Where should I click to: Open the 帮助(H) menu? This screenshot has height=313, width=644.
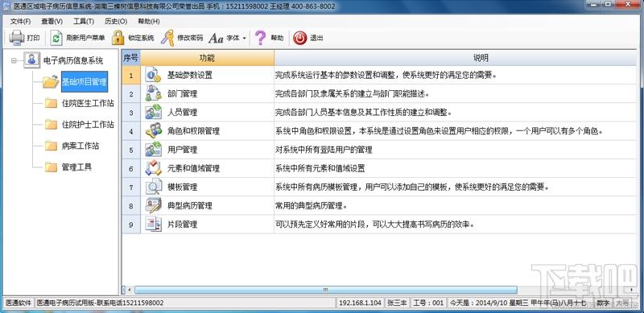(149, 22)
